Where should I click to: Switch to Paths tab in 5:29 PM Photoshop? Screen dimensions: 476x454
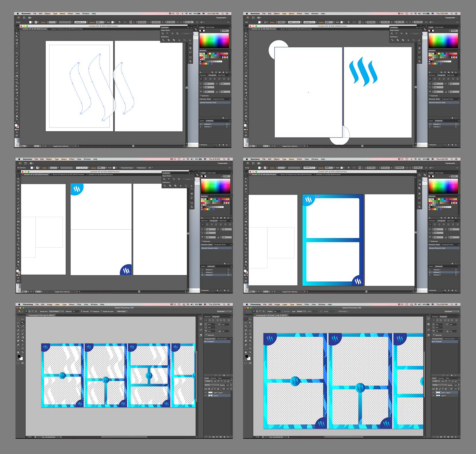(x=448, y=378)
